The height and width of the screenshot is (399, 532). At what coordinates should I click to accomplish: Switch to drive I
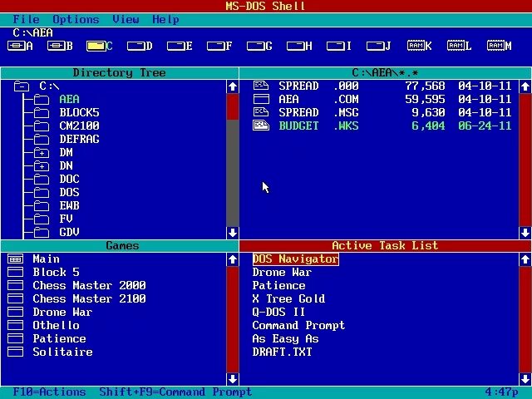pos(338,46)
